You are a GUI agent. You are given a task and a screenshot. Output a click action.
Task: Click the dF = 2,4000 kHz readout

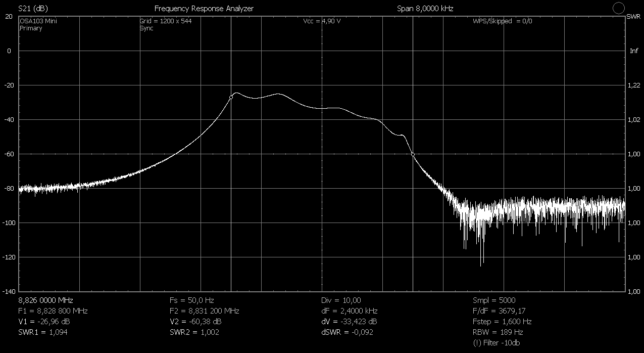349,311
